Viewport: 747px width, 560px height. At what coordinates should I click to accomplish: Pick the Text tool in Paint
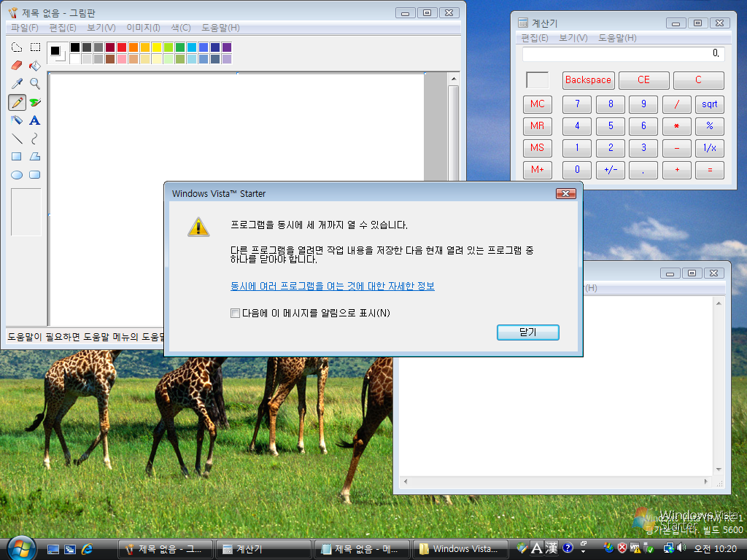35,120
